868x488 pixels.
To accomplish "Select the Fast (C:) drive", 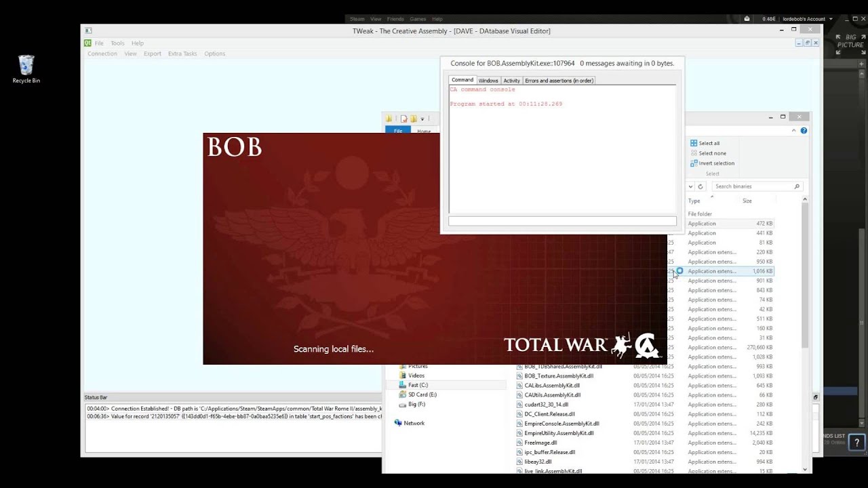I will (x=418, y=385).
